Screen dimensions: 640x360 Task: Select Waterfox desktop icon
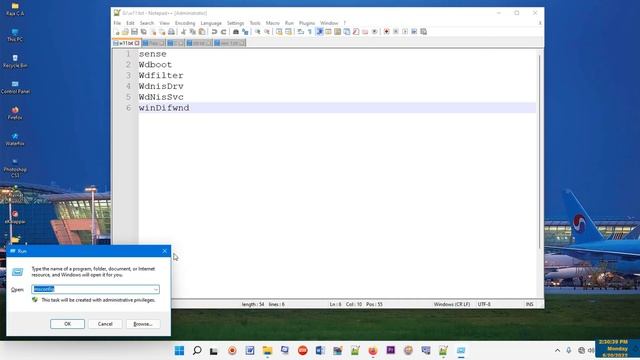(15, 139)
